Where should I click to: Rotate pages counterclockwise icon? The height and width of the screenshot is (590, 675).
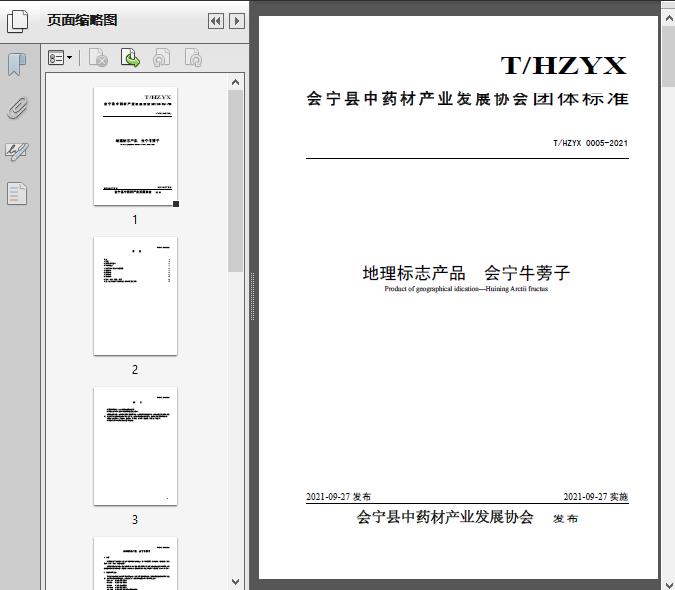161,58
